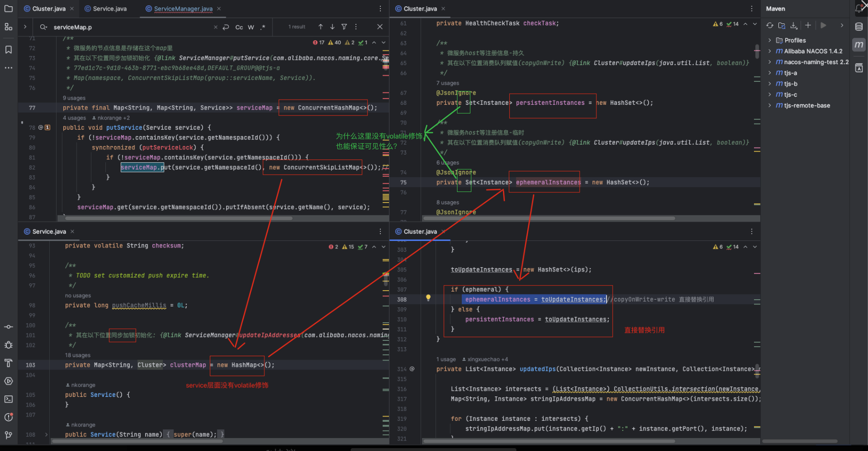
Task: Open the Terminal tool window icon
Action: coord(8,399)
